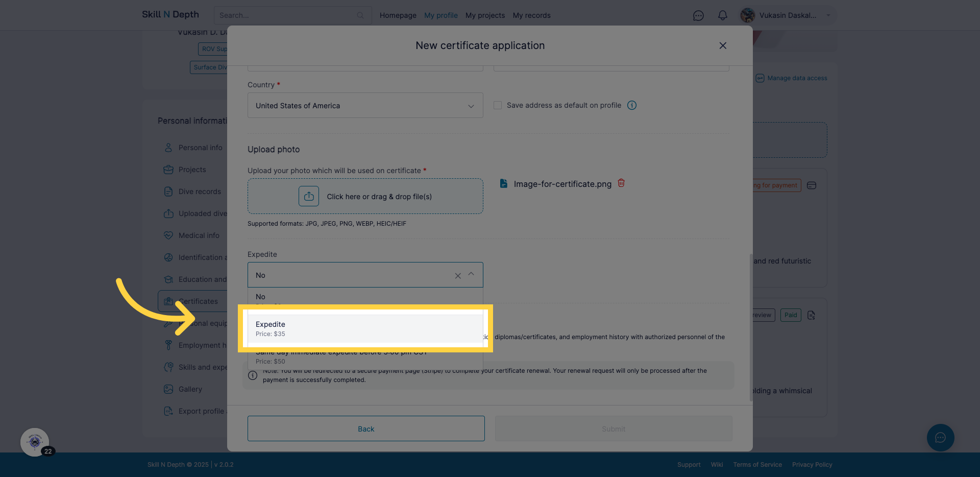Click the Paid status badge

pos(791,315)
